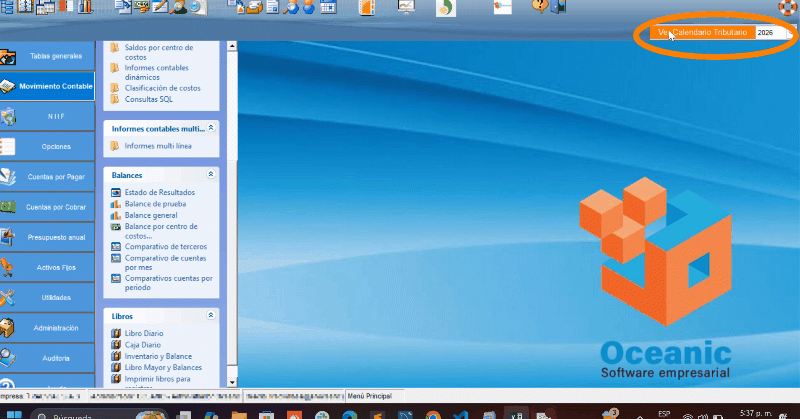Collapse the Libros section
Viewport: 800px width, 419px height.
pos(211,315)
